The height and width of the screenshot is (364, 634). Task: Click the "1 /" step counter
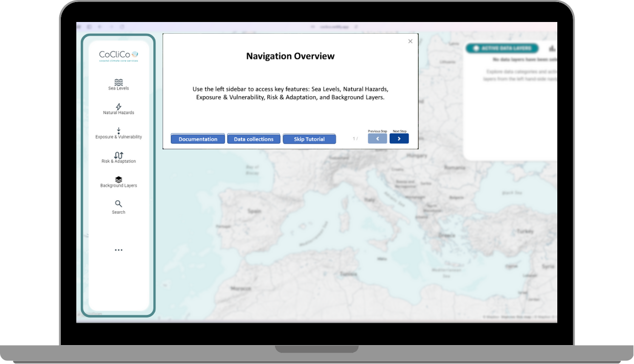(355, 139)
